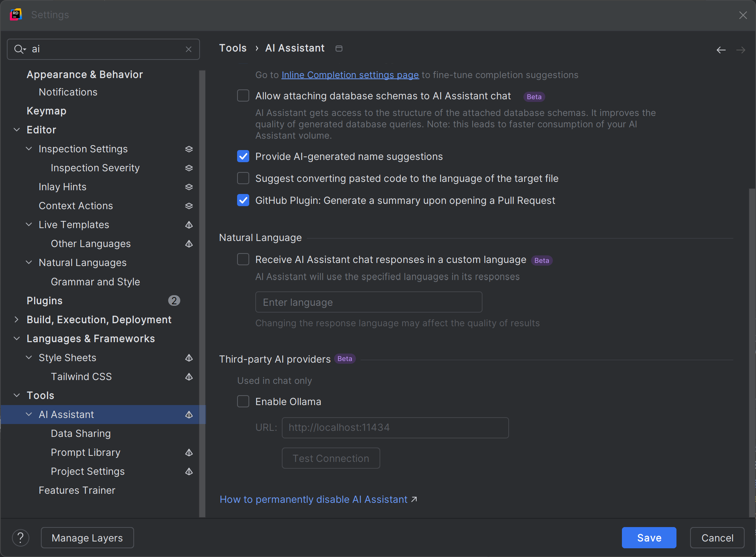
Task: Click the Ollama URL field
Action: click(395, 427)
